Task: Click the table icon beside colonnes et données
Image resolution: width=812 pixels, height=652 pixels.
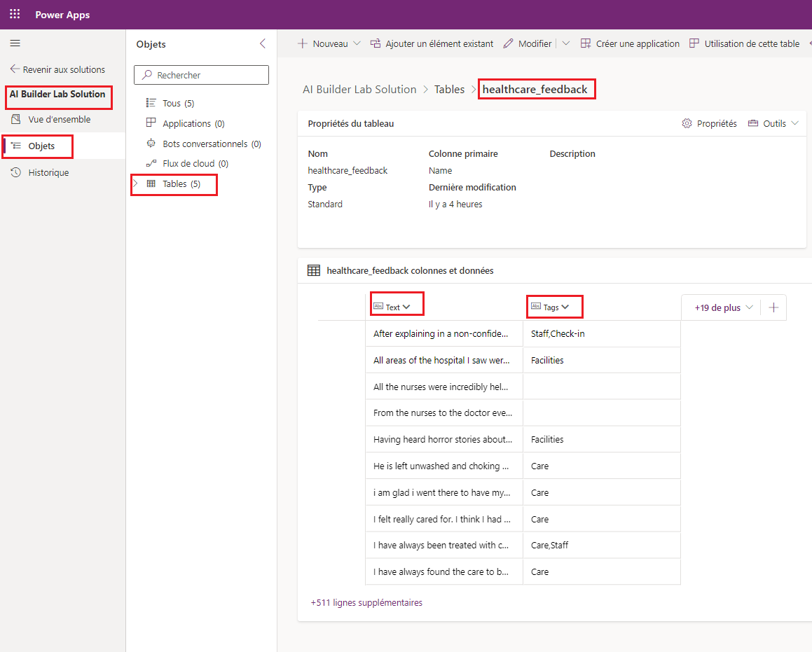Action: 314,270
